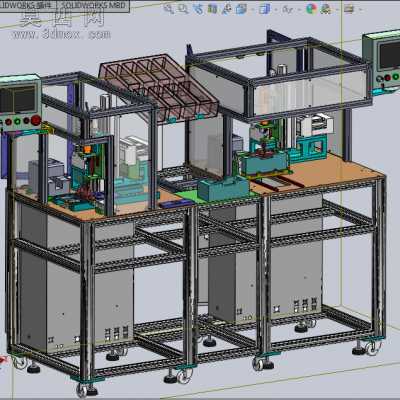Toggle the Section View tool
The width and height of the screenshot is (400, 400).
coord(213,9)
